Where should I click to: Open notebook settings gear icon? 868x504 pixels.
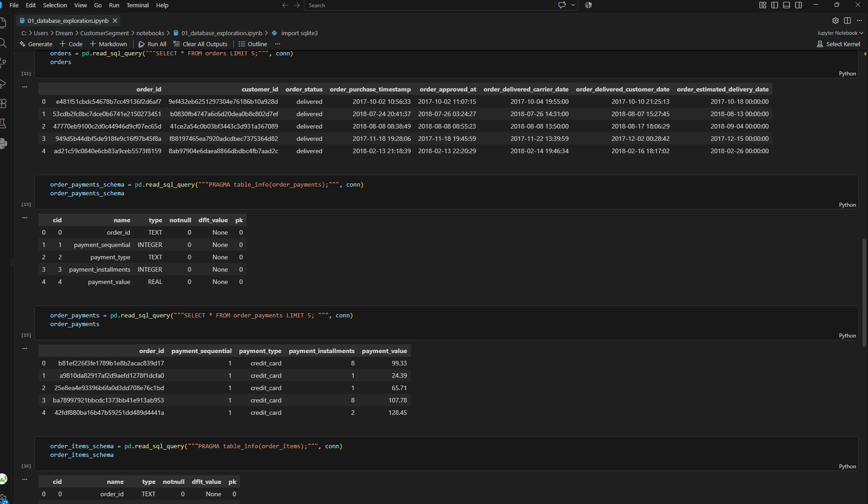(x=835, y=21)
